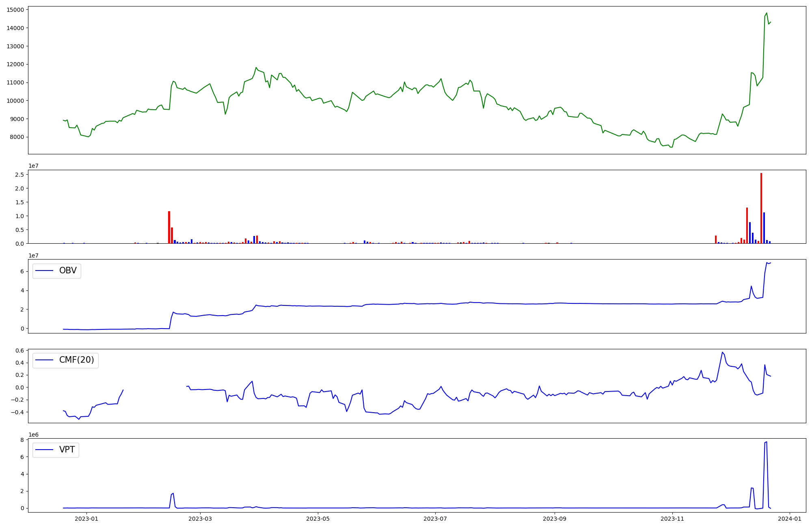Click the OBV legend box
Viewport: 812px width, 528px height.
coord(57,271)
